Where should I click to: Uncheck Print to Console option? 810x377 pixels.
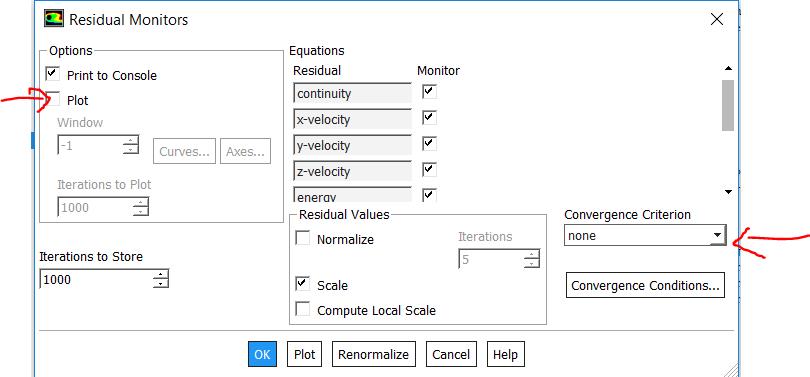tap(53, 74)
